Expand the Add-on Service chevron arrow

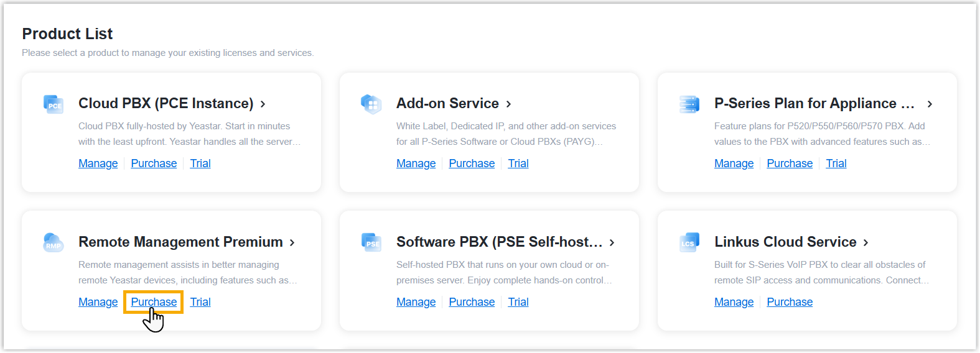(x=508, y=104)
